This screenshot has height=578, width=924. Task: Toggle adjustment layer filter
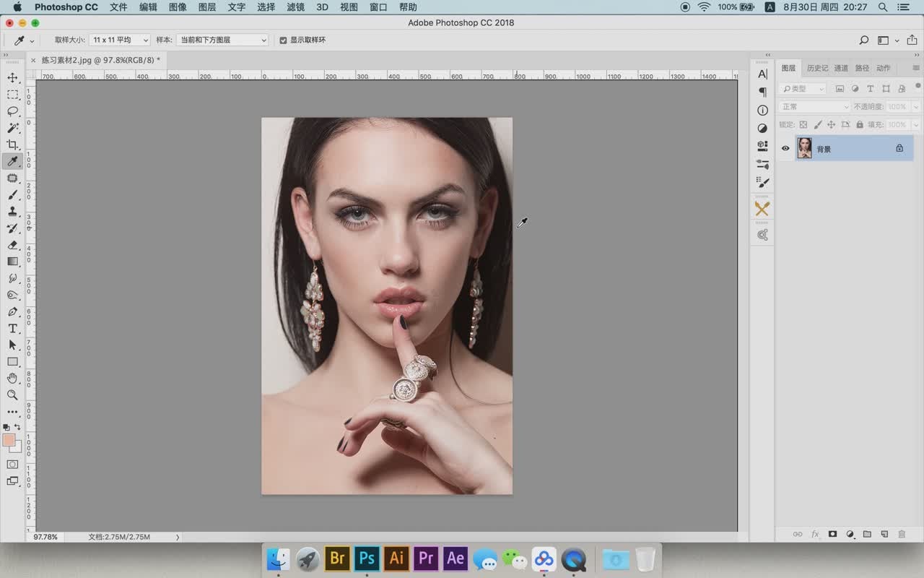pos(855,89)
